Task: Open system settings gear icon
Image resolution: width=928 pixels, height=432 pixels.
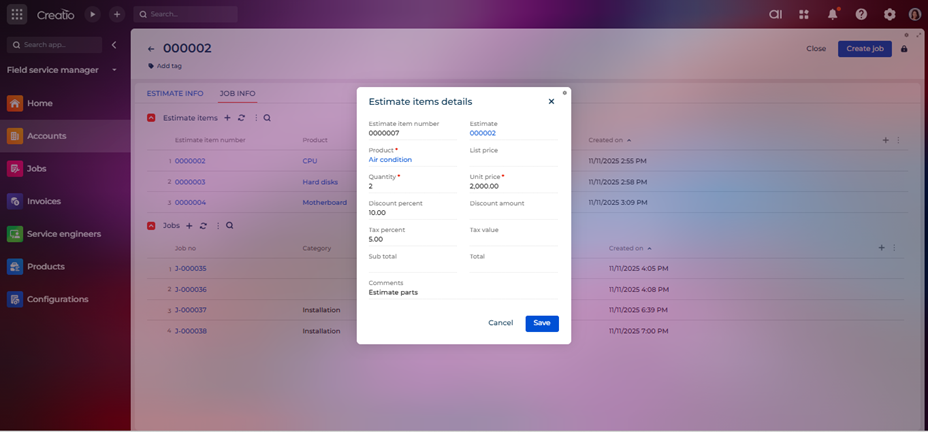Action: tap(889, 15)
